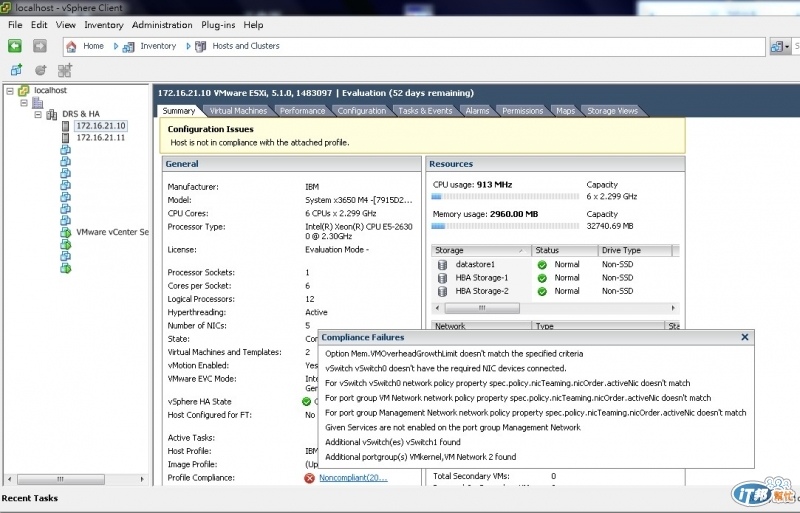
Task: Click the HBA Storage-2 disk icon
Action: pos(442,291)
